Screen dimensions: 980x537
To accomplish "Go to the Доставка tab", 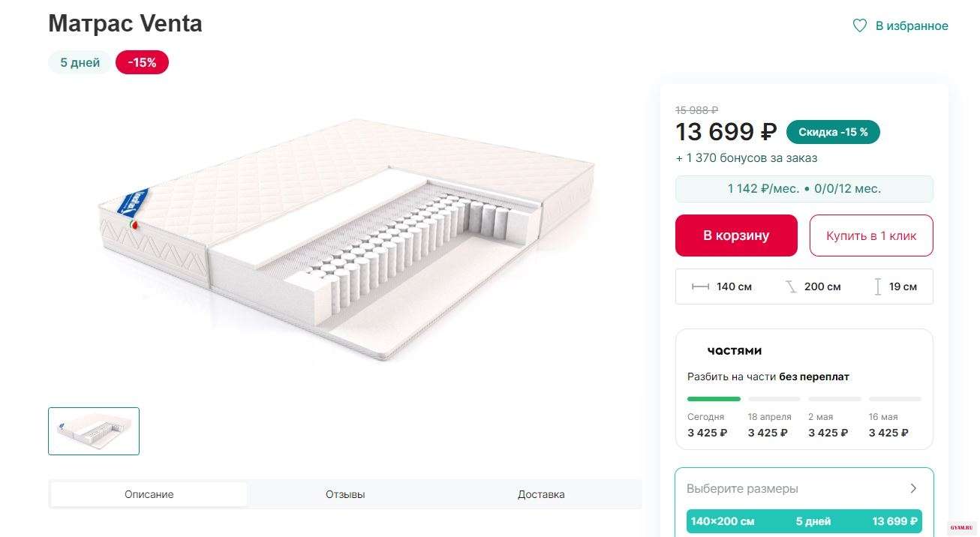I will pos(541,494).
